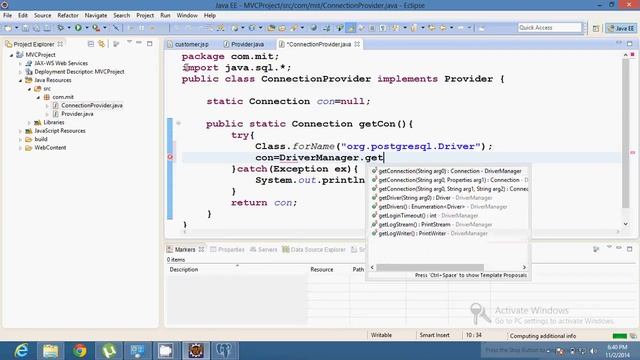Image resolution: width=640 pixels, height=360 pixels.
Task: Open the Refactor menu
Action: (68, 16)
